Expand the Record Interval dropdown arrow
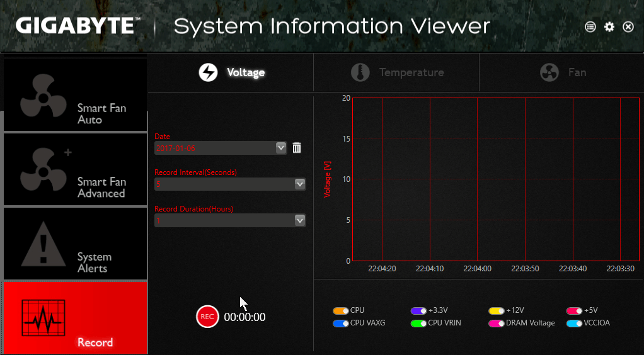Image resolution: width=644 pixels, height=355 pixels. pos(300,184)
